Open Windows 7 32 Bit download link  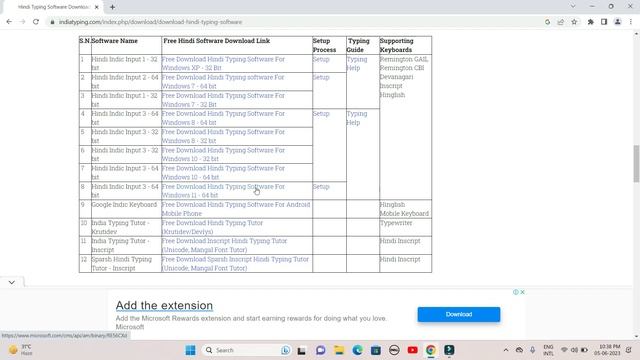click(x=223, y=100)
